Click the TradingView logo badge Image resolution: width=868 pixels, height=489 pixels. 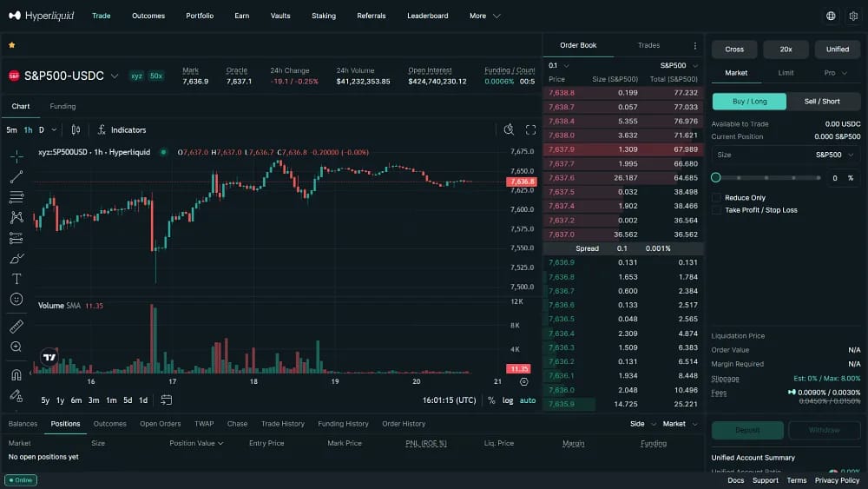tap(49, 357)
